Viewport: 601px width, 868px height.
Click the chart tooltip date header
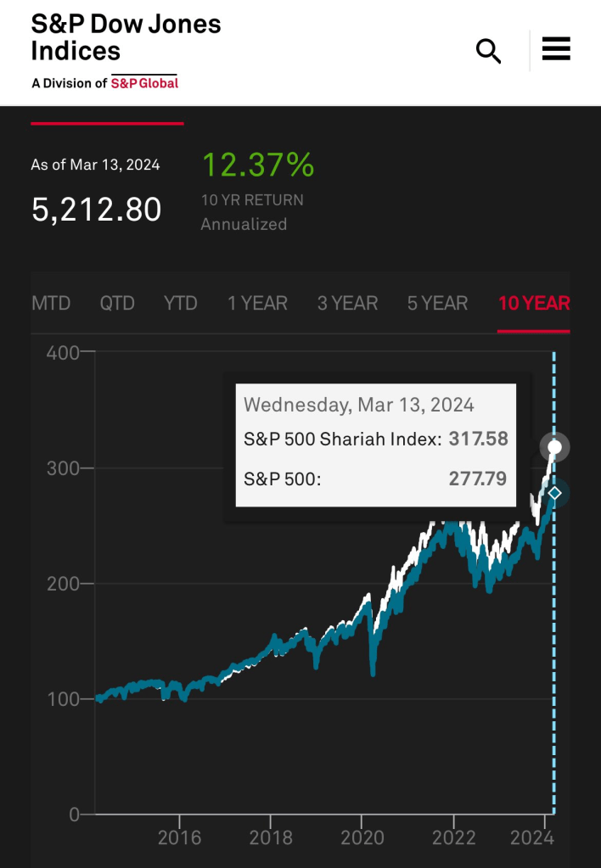click(x=358, y=405)
